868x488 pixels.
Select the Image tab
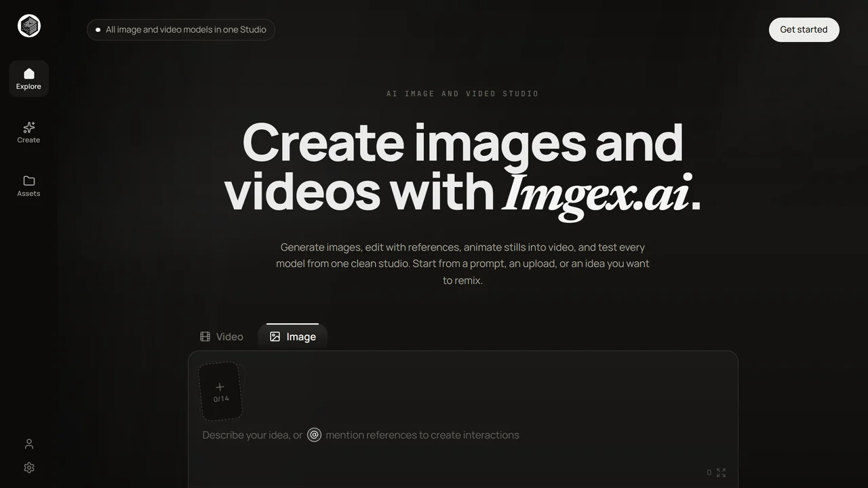[293, 337]
